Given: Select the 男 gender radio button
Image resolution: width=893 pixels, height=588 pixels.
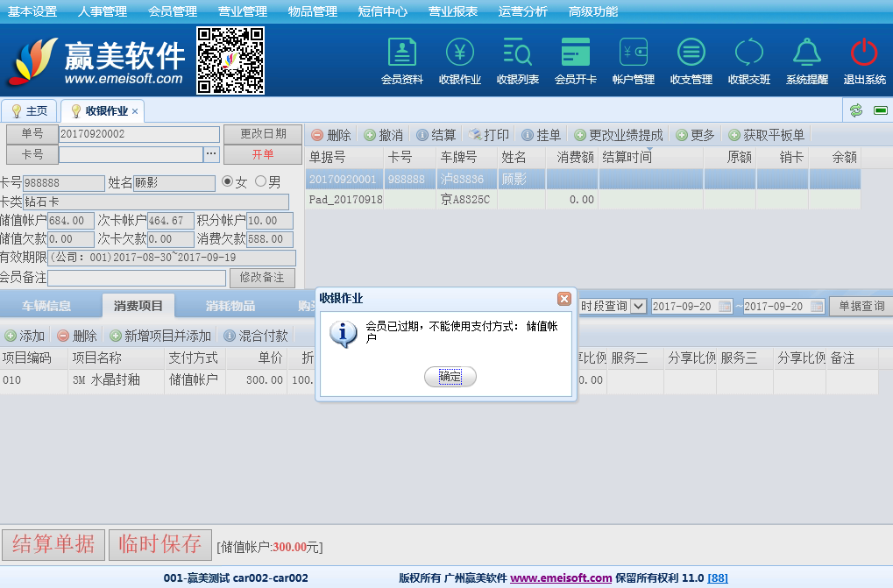Looking at the screenshot, I should coord(260,182).
